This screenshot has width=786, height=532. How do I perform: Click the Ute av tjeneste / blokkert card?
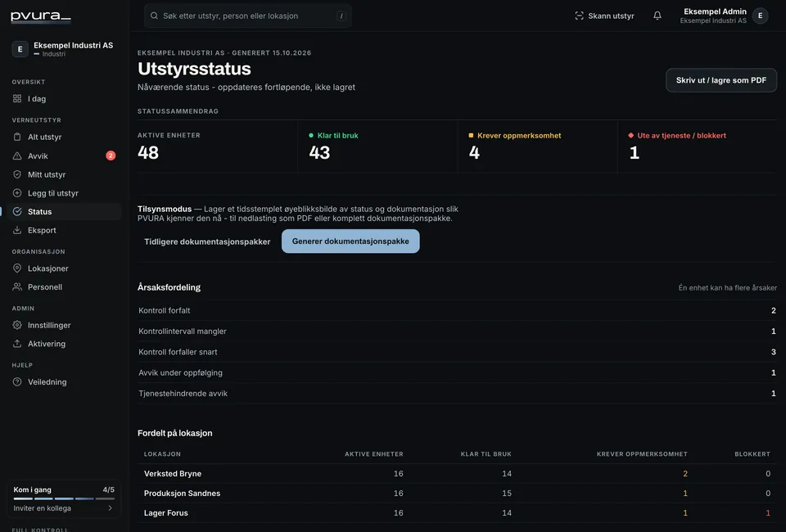[x=698, y=147]
